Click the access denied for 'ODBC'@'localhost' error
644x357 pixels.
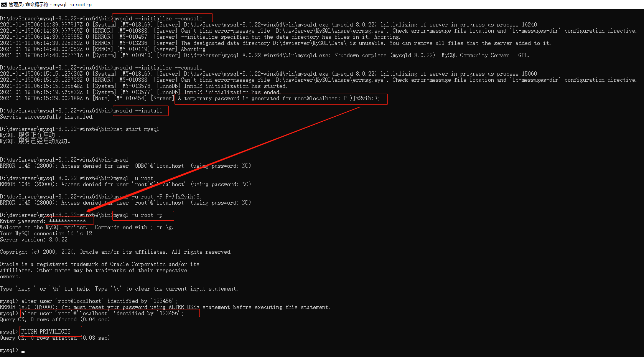(x=125, y=166)
